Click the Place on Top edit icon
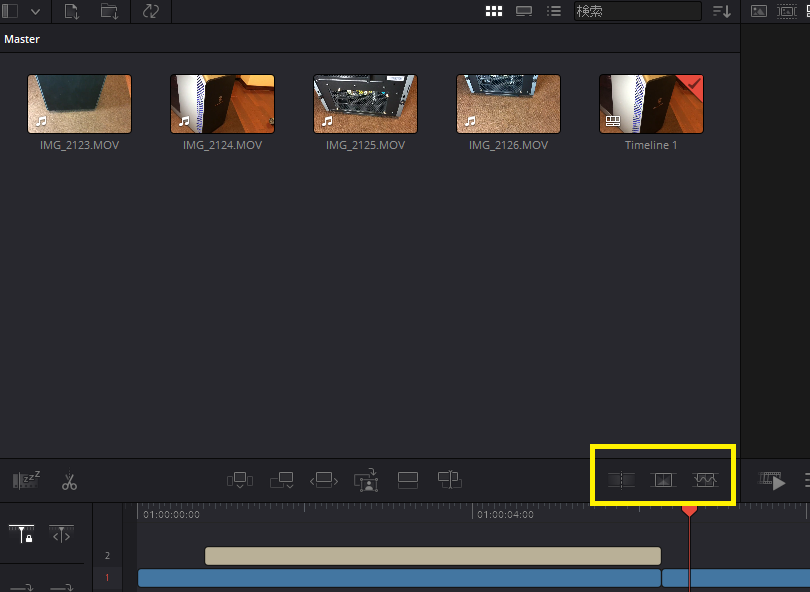The image size is (810, 592). 408,480
